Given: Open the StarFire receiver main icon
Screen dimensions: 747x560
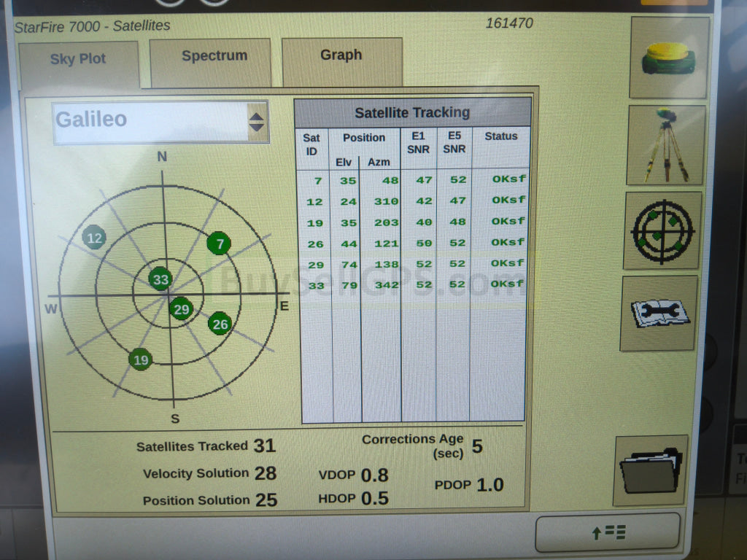Looking at the screenshot, I should (x=670, y=58).
